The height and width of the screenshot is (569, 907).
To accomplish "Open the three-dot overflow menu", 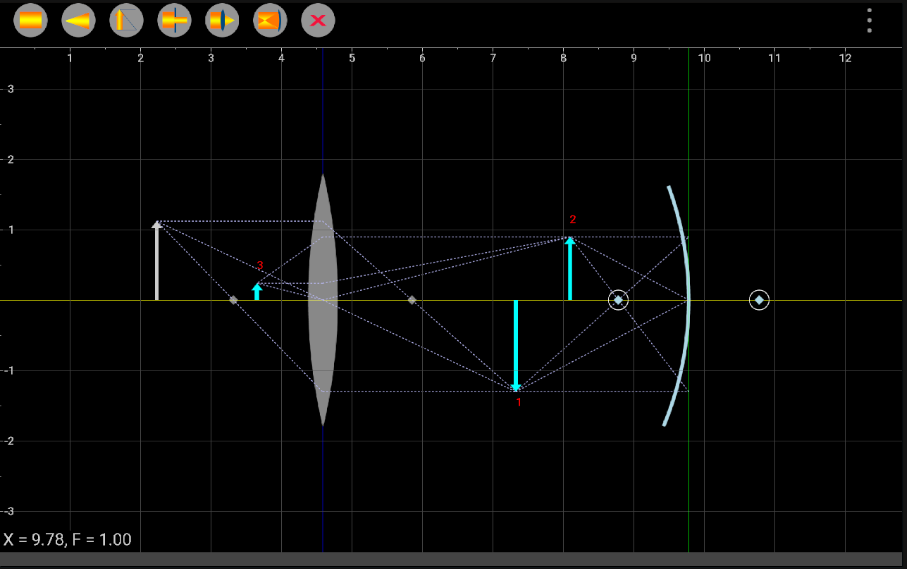I will click(x=869, y=21).
